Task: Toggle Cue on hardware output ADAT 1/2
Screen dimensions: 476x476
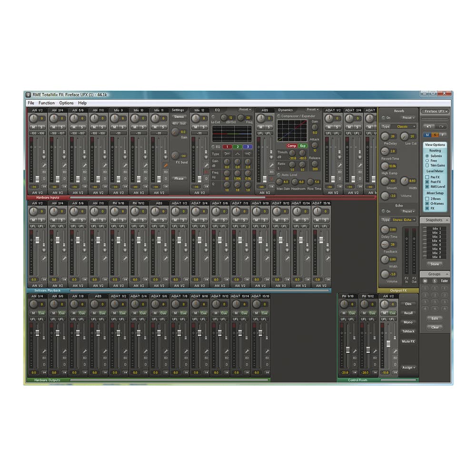Action: click(123, 313)
